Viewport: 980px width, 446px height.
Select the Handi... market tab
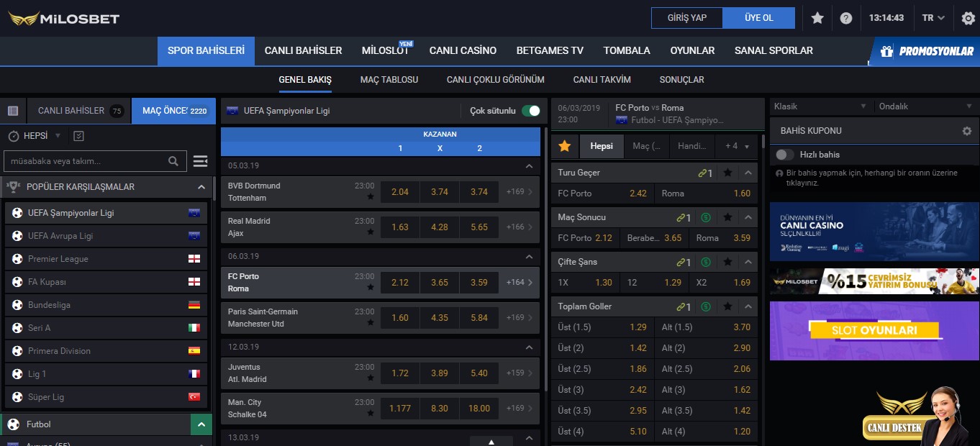pos(692,146)
